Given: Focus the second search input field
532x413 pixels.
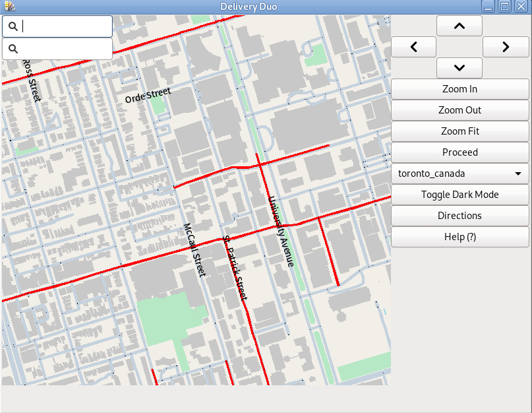Looking at the screenshot, I should click(66, 48).
